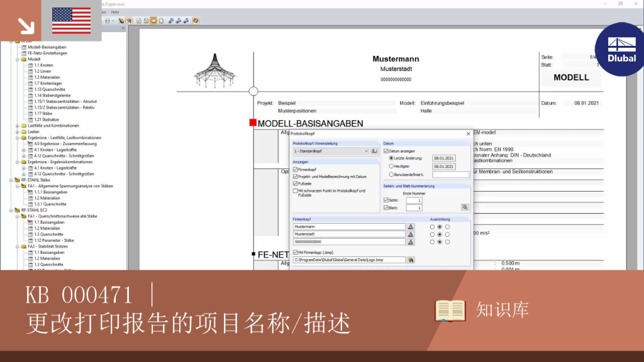644x362 pixels.
Task: Enable Mit schwarzem Punkt im Protokollkopf option
Action: click(x=296, y=191)
